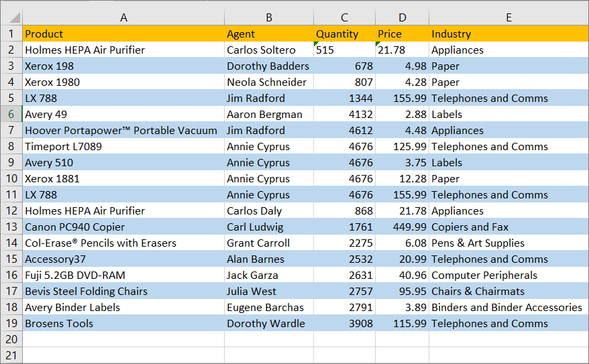Select price 449.99 cell
Image resolution: width=589 pixels, height=364 pixels.
click(403, 227)
